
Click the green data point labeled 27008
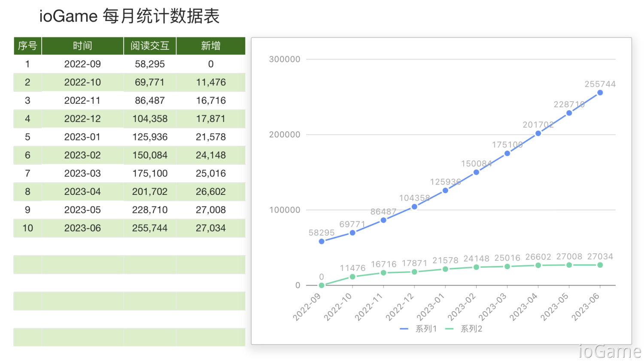[x=569, y=265]
